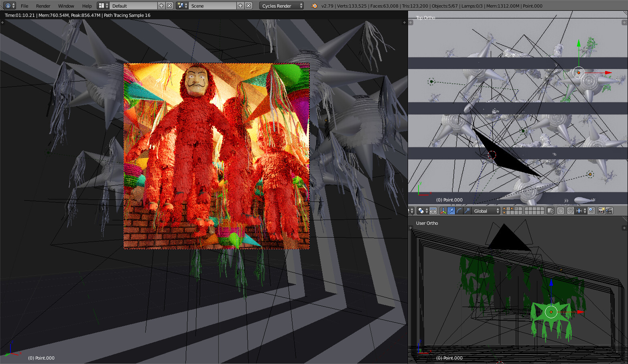Delete the current Scene
The image size is (628, 364).
tap(248, 6)
